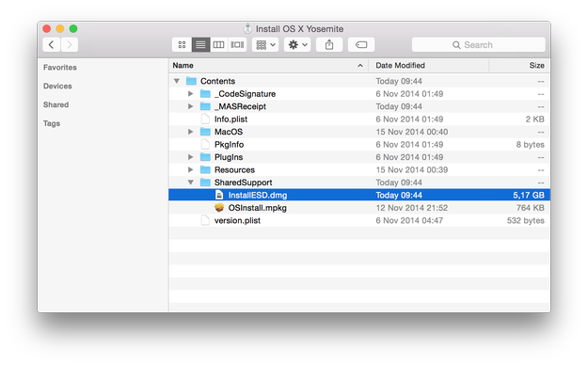The height and width of the screenshot is (366, 588).
Task: Click the 764 KB size value
Action: click(x=531, y=208)
